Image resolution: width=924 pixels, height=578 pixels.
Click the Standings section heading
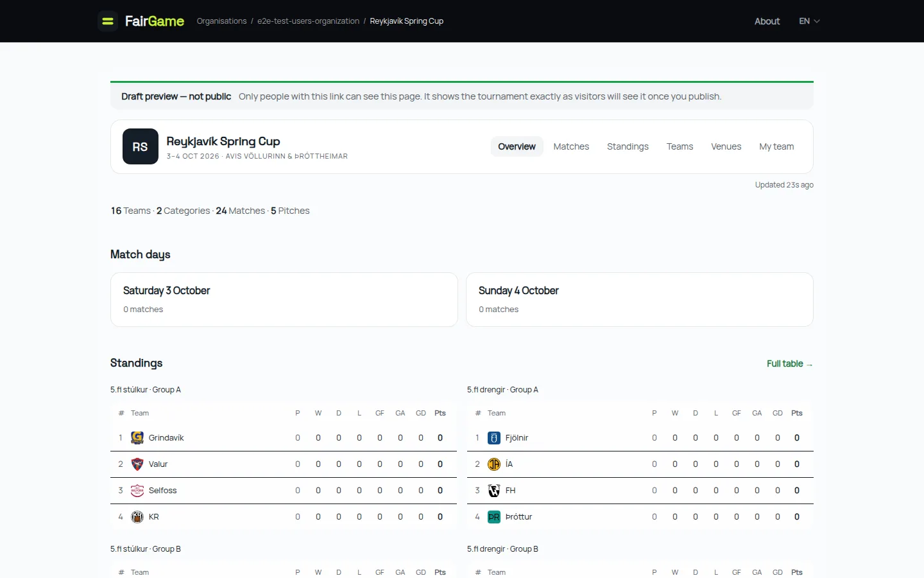(136, 363)
